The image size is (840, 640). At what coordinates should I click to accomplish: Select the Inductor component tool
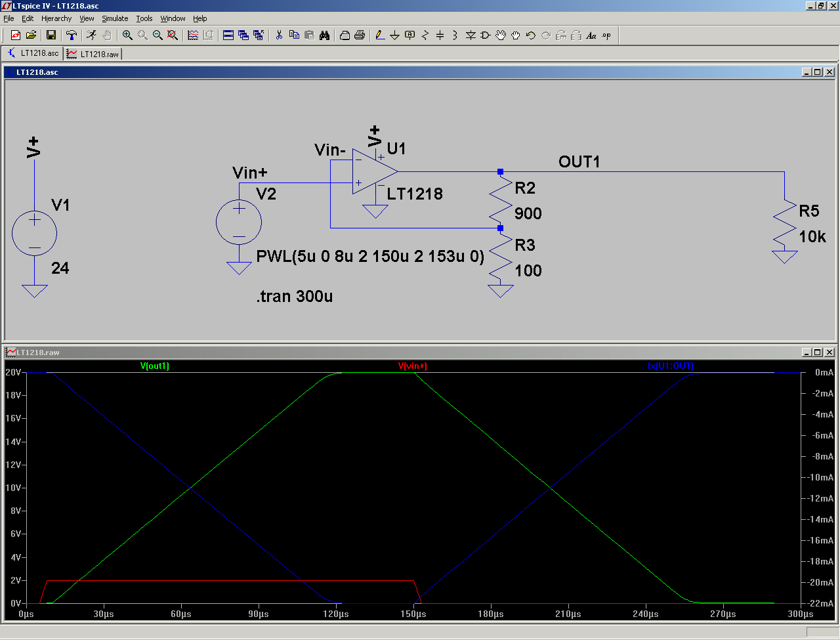click(x=455, y=35)
